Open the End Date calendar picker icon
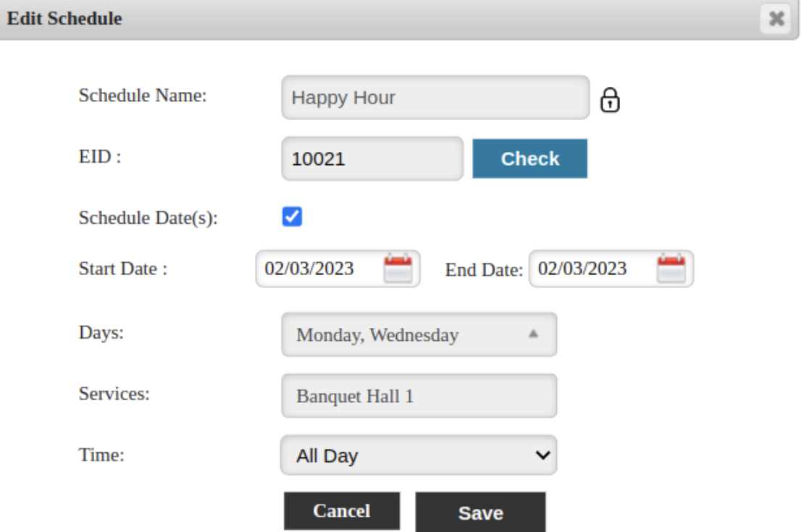The height and width of the screenshot is (532, 801). coord(670,269)
